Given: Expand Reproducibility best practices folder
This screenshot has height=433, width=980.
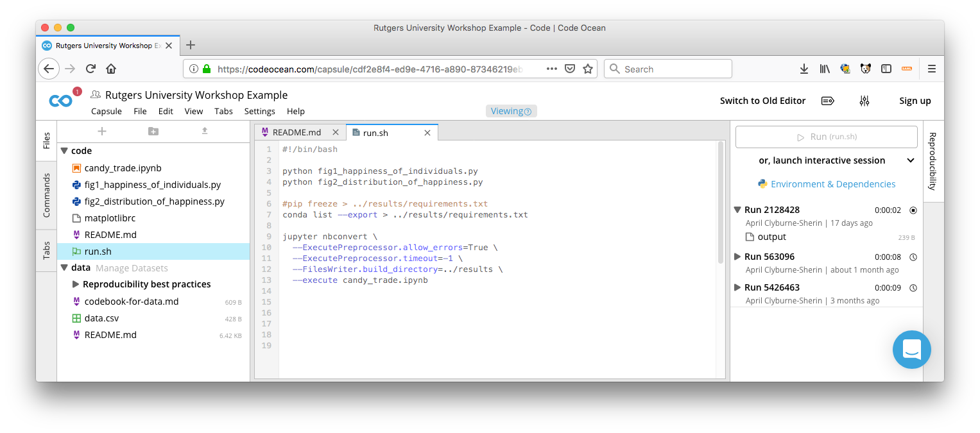Looking at the screenshot, I should [x=76, y=284].
